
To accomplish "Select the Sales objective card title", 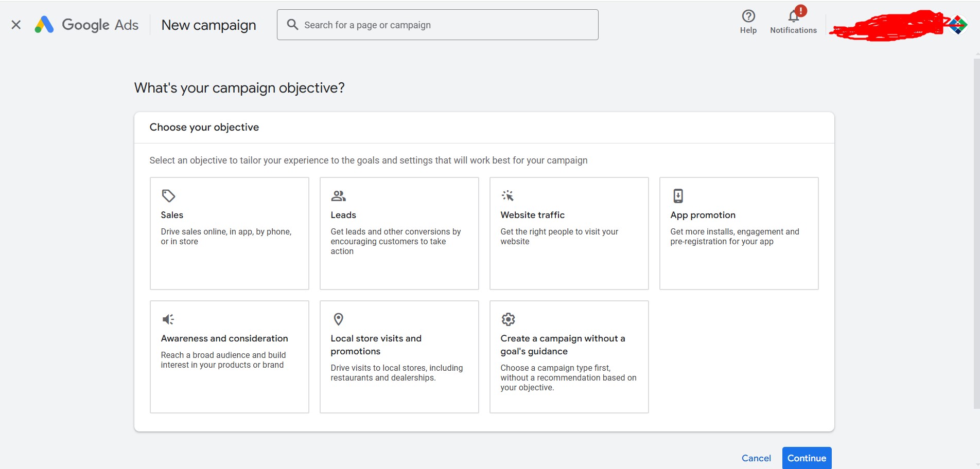I will click(172, 215).
